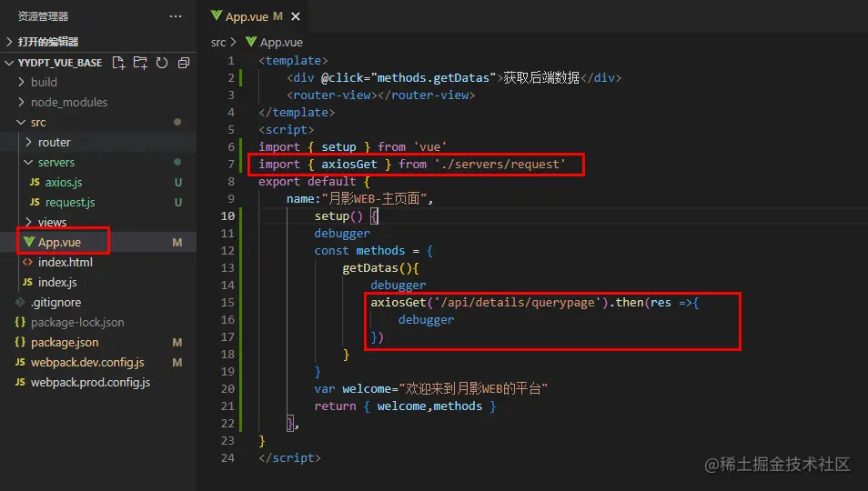
Task: Click the Vue icon in the editor tab
Action: tap(217, 15)
